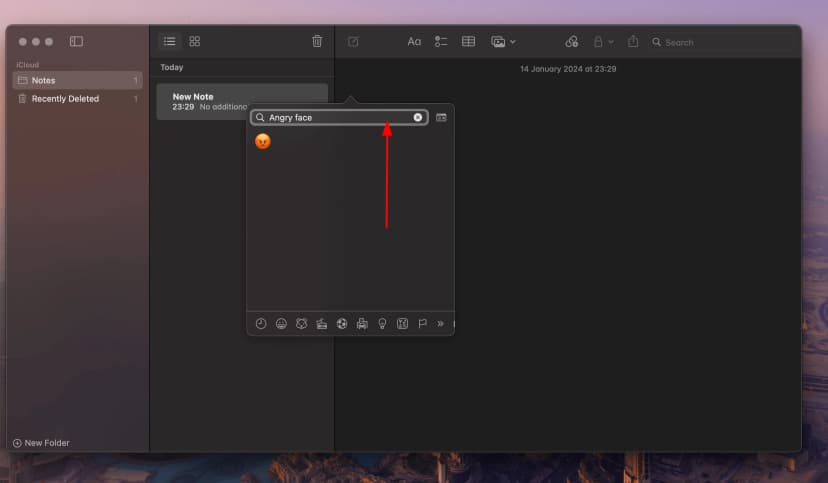Create a new note with compose icon
The width and height of the screenshot is (828, 483).
click(353, 42)
